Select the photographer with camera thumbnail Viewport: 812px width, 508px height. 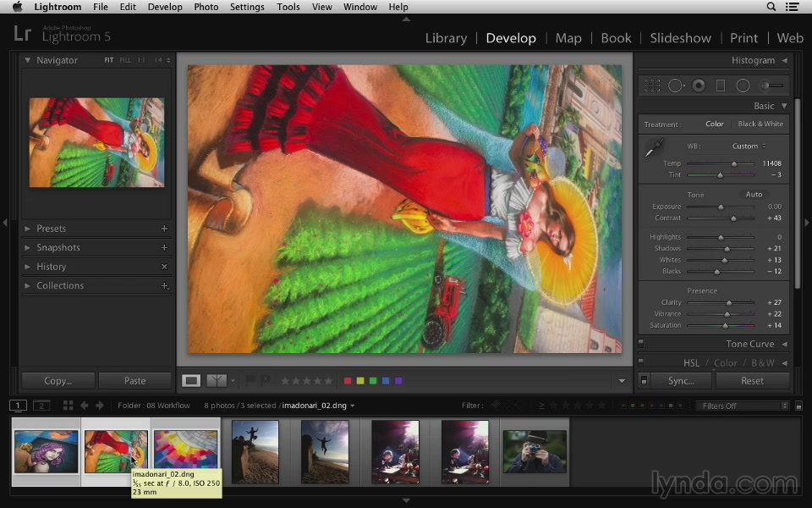click(x=535, y=451)
